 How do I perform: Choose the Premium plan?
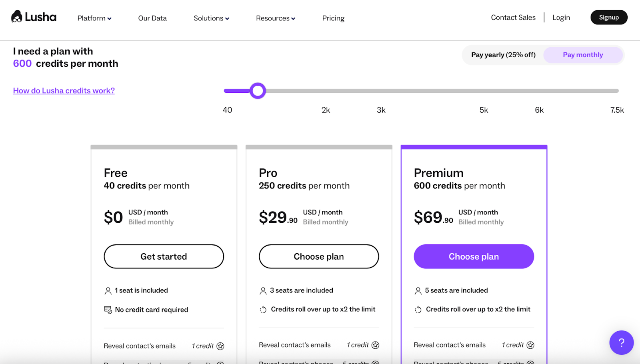[473, 256]
